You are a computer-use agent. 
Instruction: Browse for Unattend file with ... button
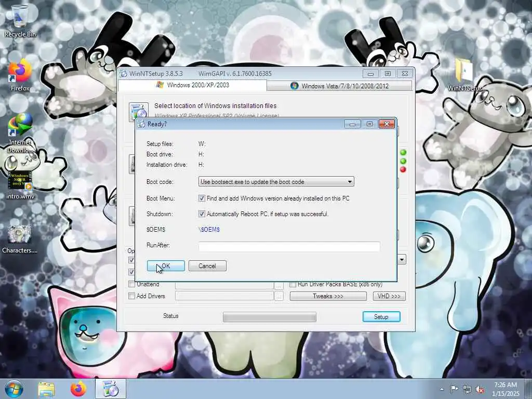(x=278, y=285)
